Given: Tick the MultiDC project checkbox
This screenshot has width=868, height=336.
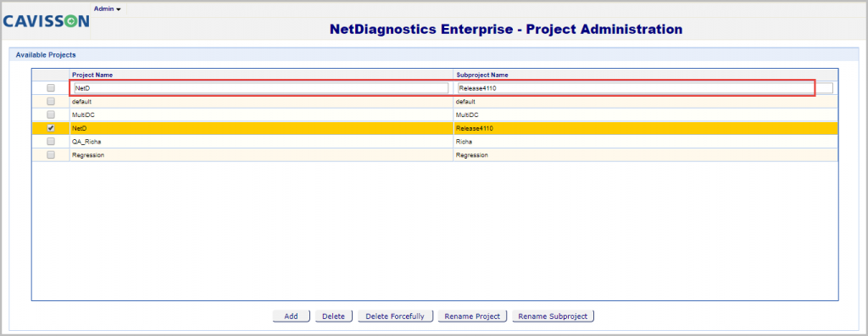Looking at the screenshot, I should tap(51, 115).
